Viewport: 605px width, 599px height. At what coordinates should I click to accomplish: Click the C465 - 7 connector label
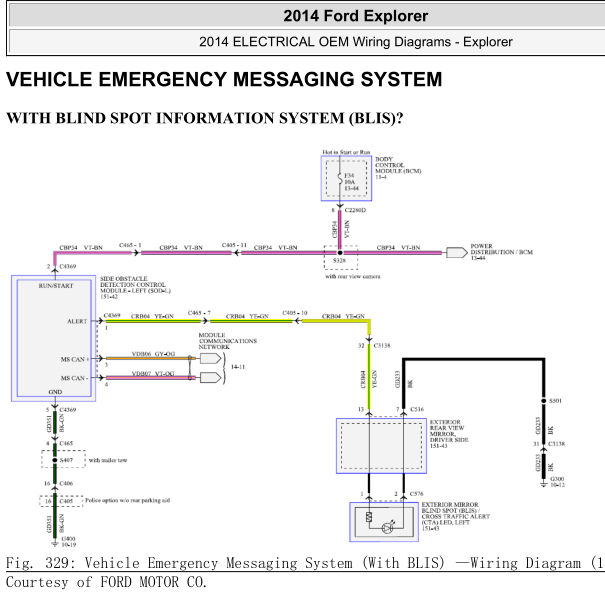point(199,313)
